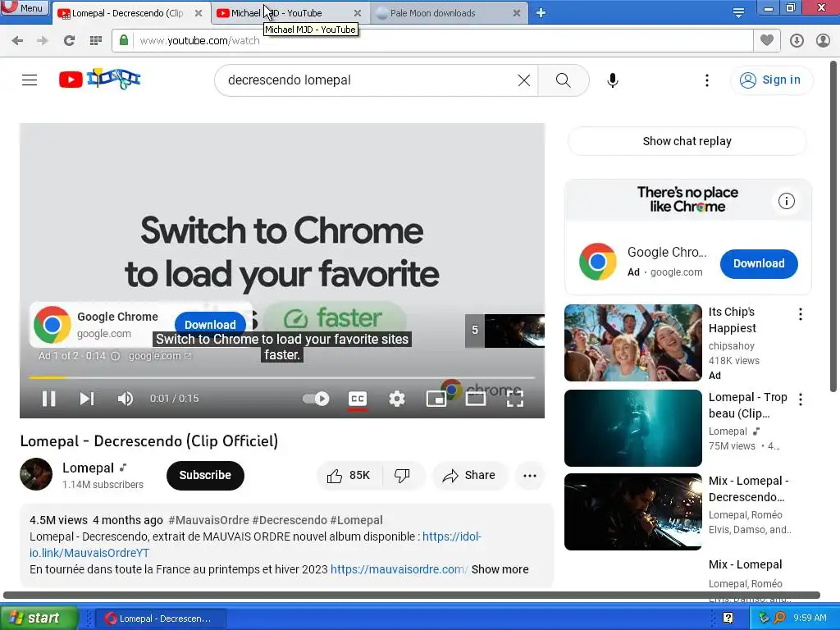Click the 9:59 AM system clock

click(810, 618)
